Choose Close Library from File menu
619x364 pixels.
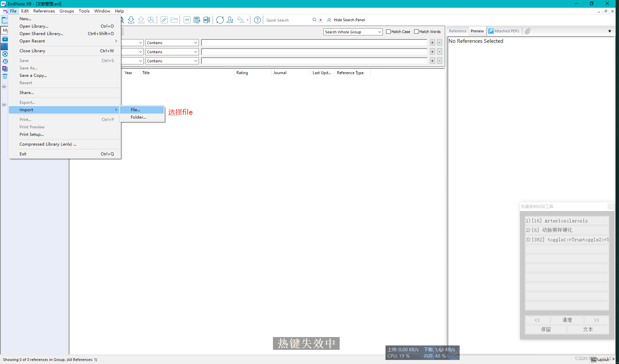click(x=64, y=51)
